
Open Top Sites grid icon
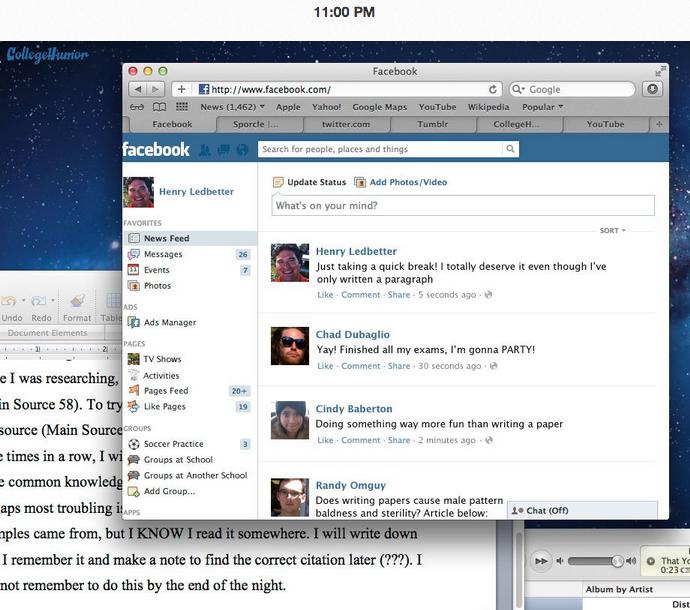point(181,107)
